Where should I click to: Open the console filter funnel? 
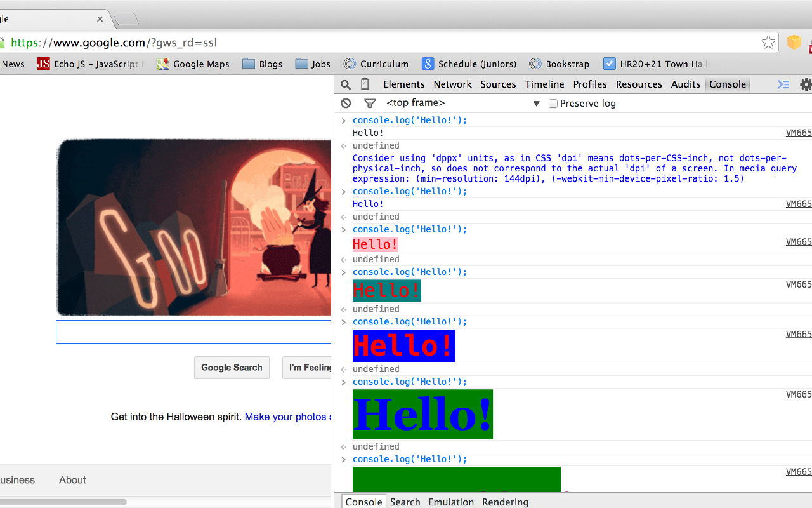pyautogui.click(x=370, y=103)
